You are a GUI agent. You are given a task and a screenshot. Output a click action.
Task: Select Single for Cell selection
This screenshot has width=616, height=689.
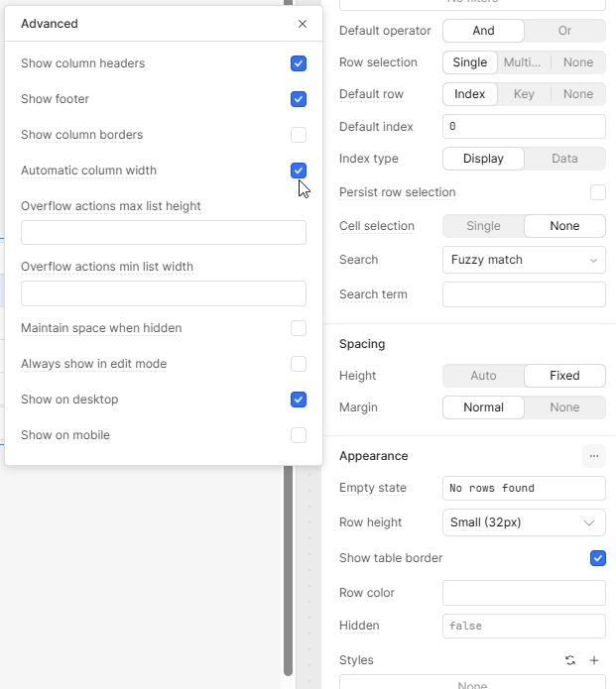point(483,226)
